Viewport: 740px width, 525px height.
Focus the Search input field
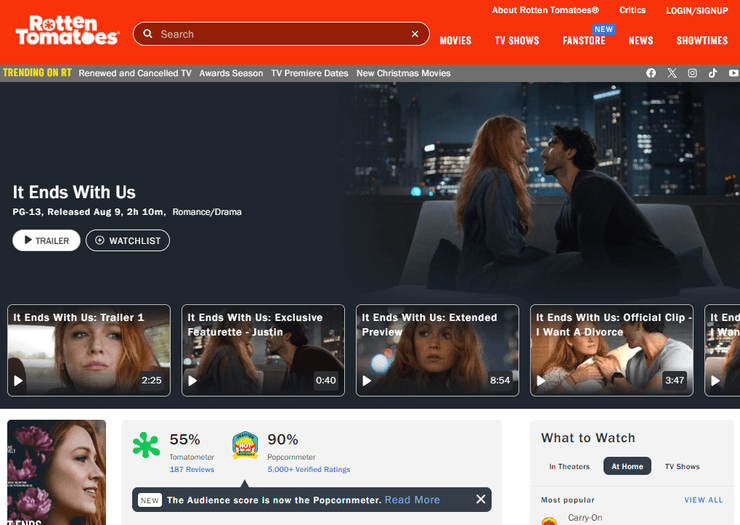281,34
